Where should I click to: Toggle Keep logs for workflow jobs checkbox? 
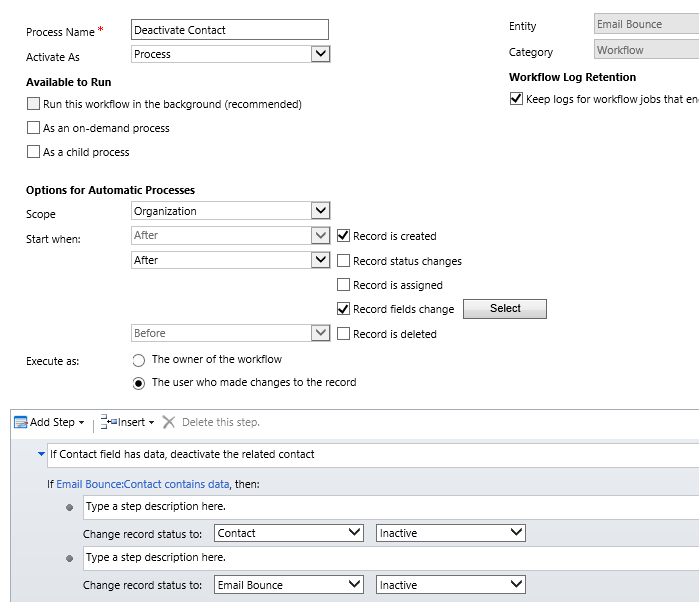tap(516, 99)
